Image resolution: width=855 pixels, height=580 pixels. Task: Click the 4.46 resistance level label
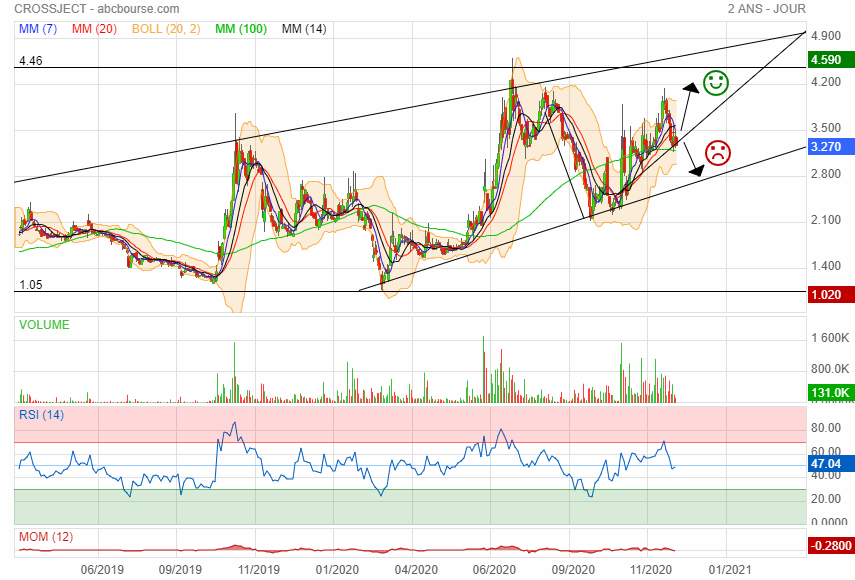coord(31,61)
